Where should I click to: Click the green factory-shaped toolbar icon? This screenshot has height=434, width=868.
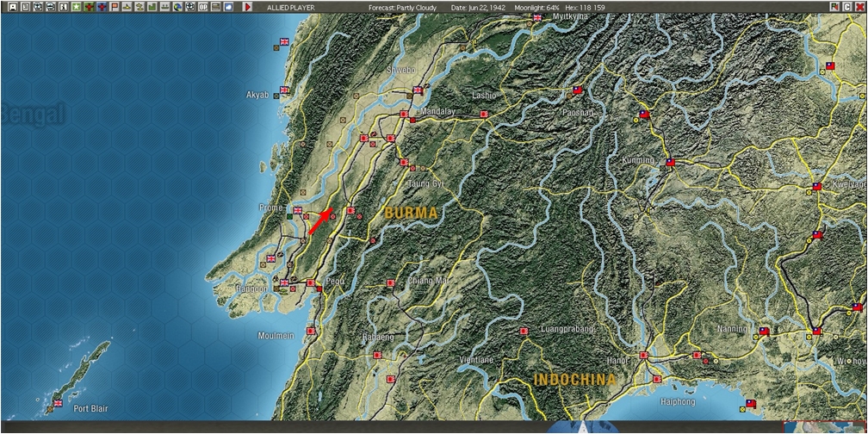(x=152, y=7)
